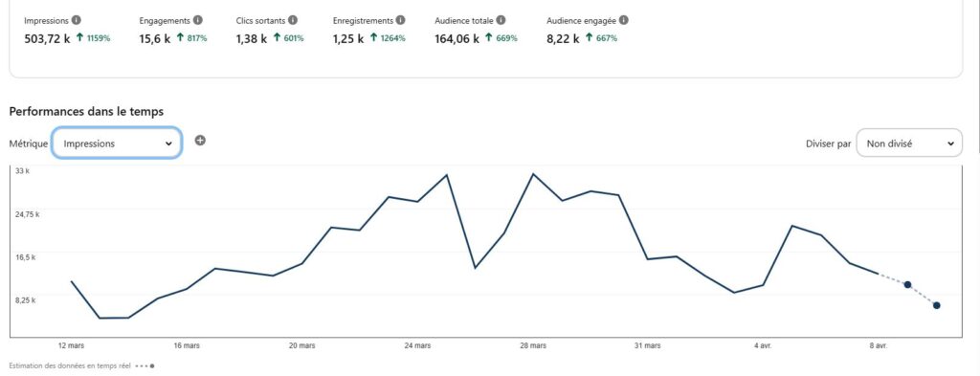
Task: Add another metric with the plus icon
Action: (200, 141)
